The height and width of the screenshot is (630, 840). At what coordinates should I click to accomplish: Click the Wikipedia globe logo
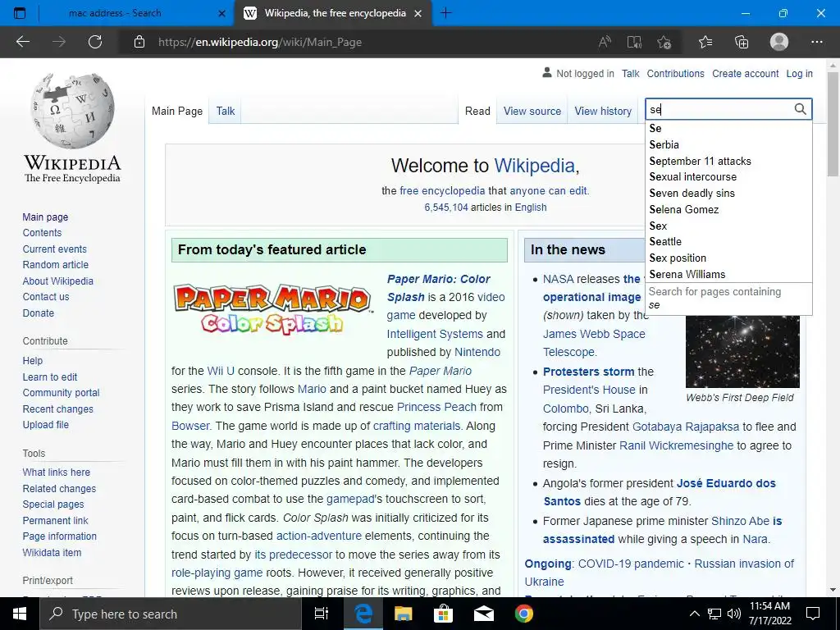(x=72, y=111)
